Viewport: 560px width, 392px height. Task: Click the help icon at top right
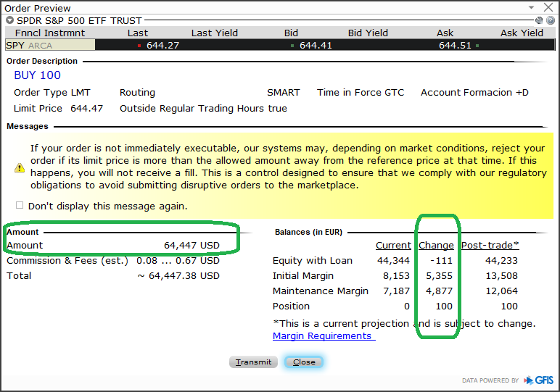[550, 21]
